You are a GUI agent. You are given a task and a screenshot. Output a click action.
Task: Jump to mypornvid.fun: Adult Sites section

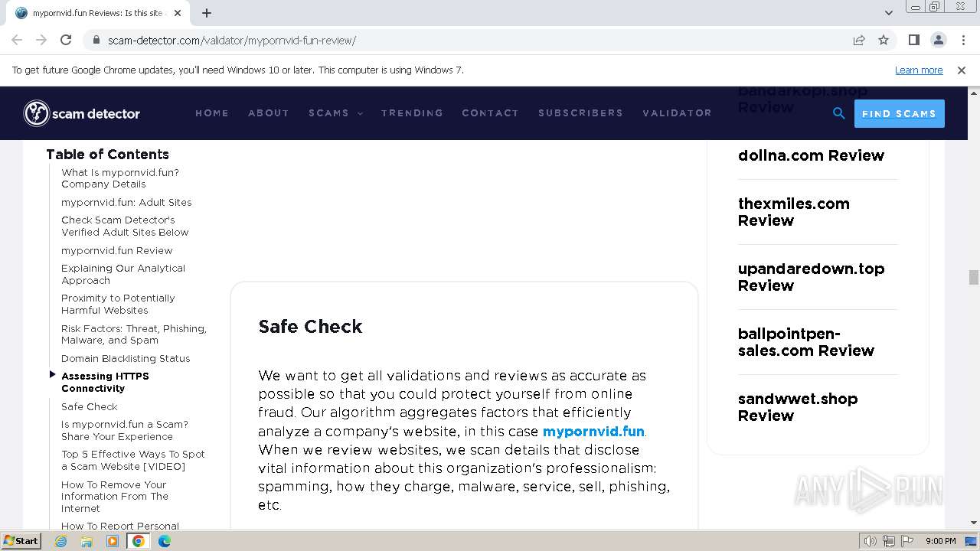[126, 202]
